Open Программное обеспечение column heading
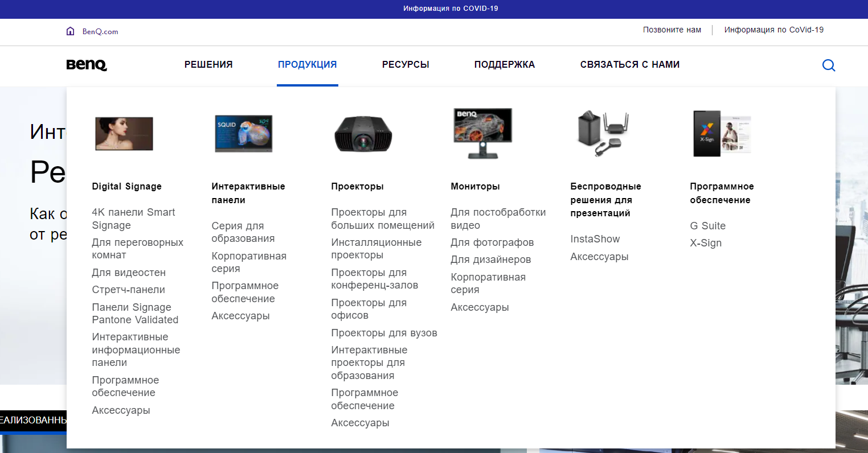The width and height of the screenshot is (868, 453). click(x=722, y=193)
